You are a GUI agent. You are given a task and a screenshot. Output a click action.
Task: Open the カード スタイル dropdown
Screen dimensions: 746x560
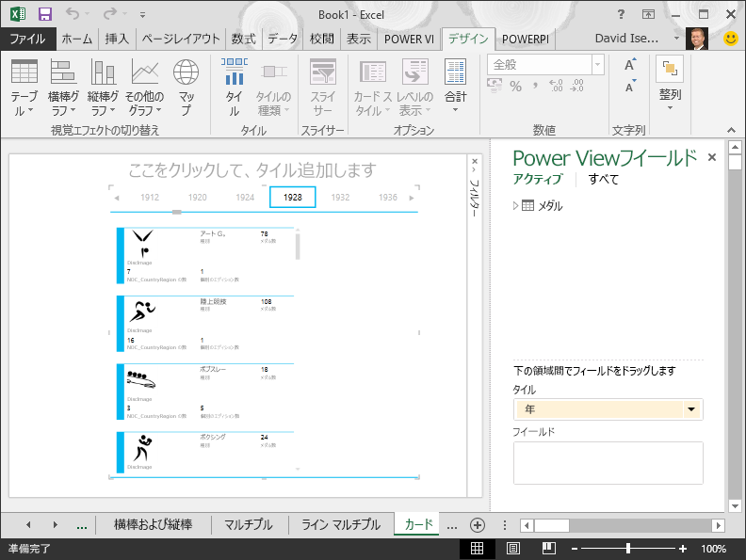tap(372, 88)
